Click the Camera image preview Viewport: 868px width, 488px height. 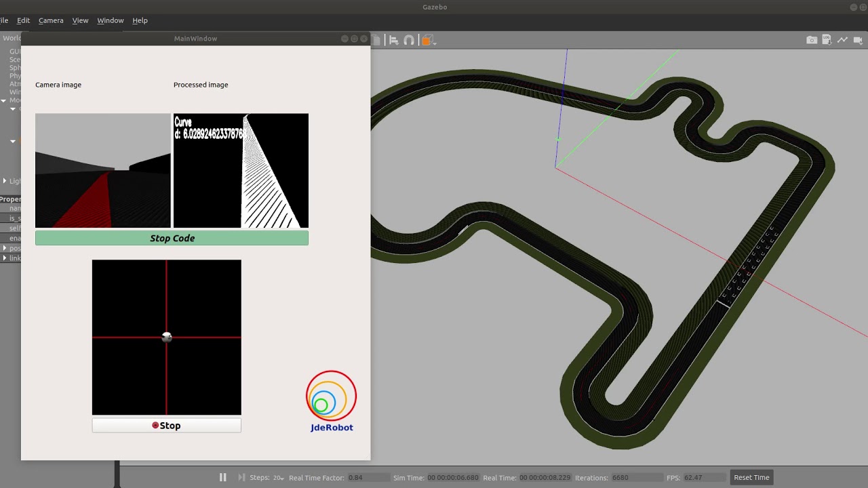click(103, 171)
